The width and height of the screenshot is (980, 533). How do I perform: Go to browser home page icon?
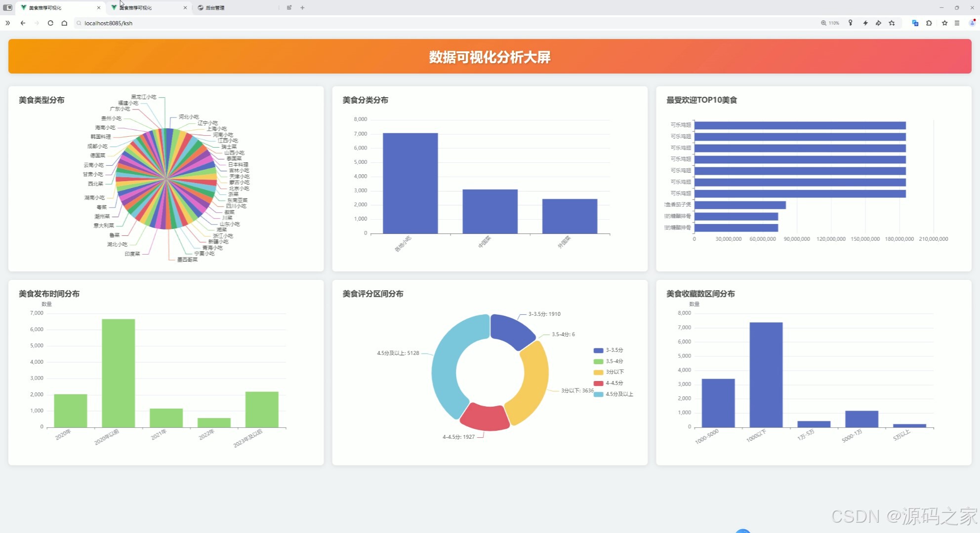pos(64,23)
